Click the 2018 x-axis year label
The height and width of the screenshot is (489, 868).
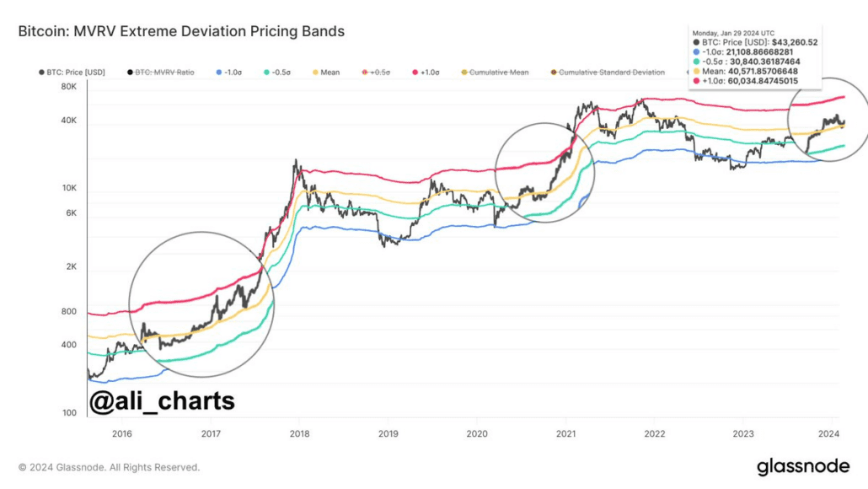pyautogui.click(x=300, y=434)
